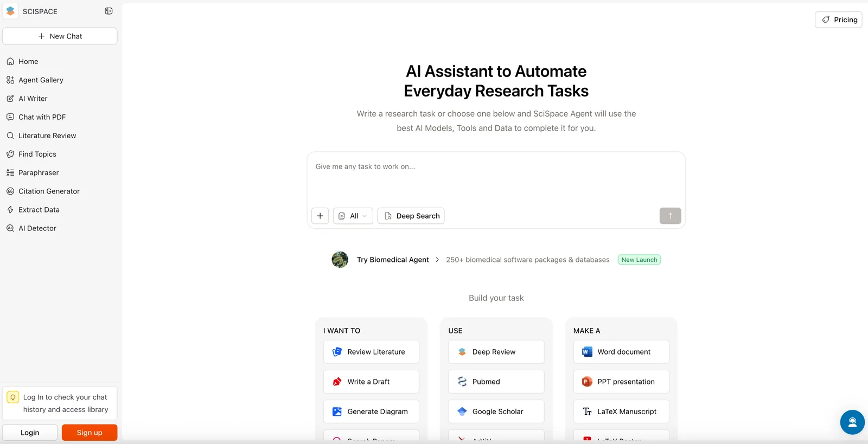Viewport: 868px width, 444px height.
Task: Collapse the sidebar panel icon
Action: pos(108,11)
